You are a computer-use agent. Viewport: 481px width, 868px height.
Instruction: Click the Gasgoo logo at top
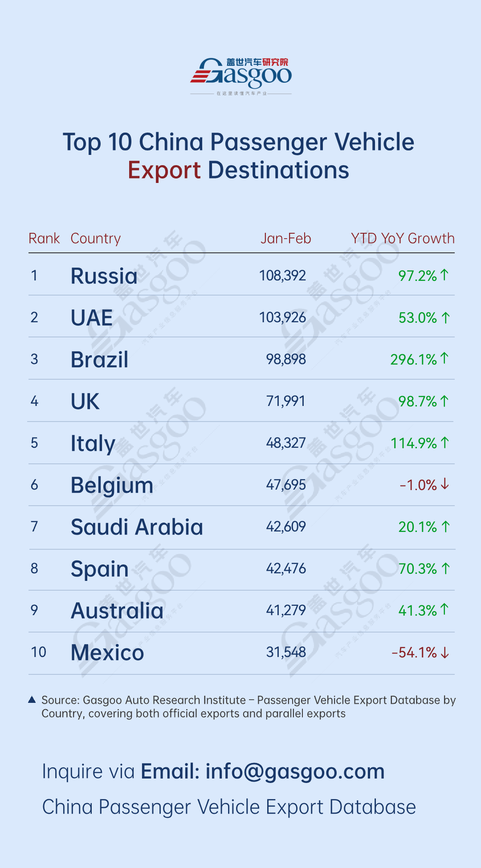pos(241,75)
